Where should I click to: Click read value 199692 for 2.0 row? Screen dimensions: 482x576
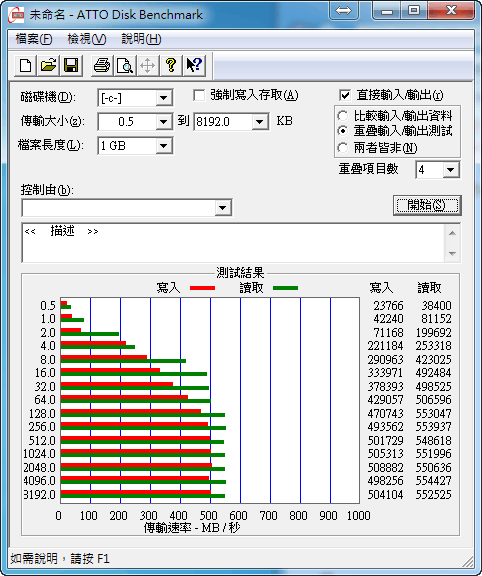click(x=434, y=333)
